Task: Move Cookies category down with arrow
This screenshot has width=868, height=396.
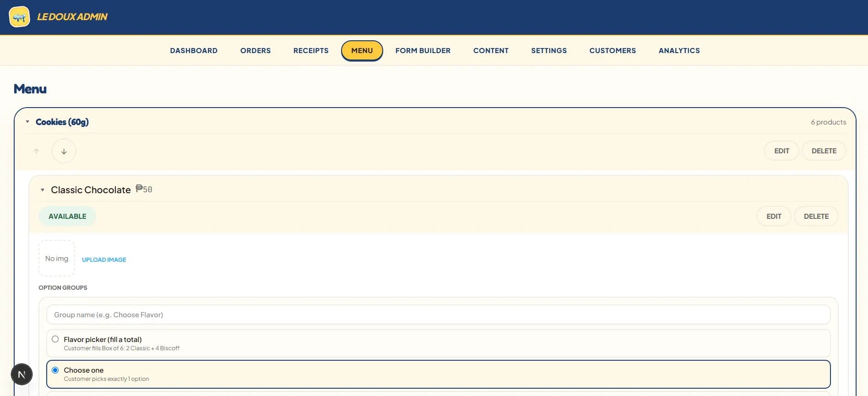Action: 64,151
